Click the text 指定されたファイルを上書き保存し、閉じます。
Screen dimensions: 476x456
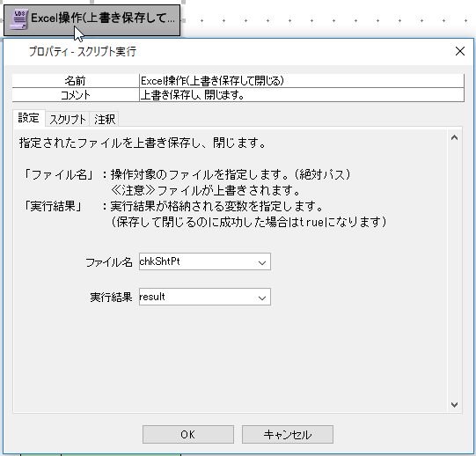click(143, 143)
